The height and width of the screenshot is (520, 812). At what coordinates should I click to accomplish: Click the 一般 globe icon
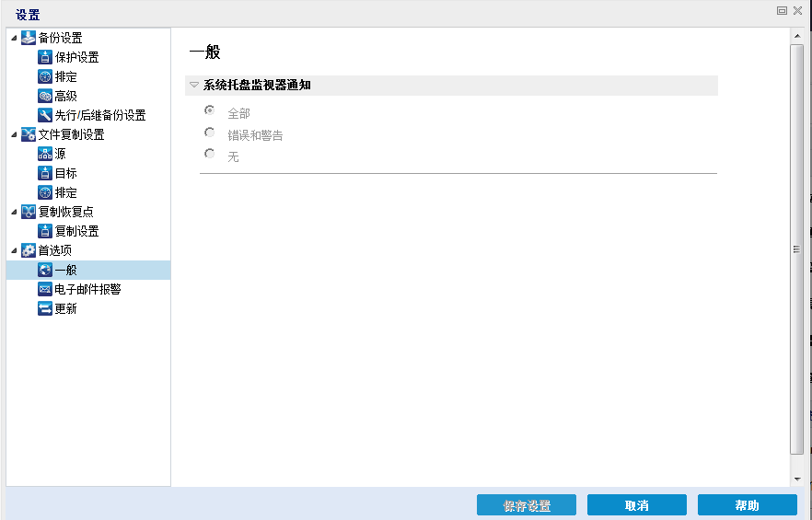tap(45, 270)
